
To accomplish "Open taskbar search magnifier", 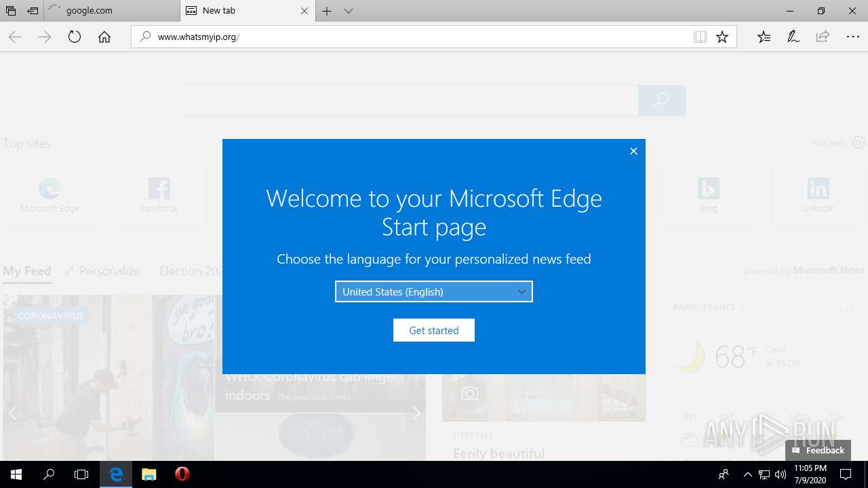I will [x=49, y=474].
